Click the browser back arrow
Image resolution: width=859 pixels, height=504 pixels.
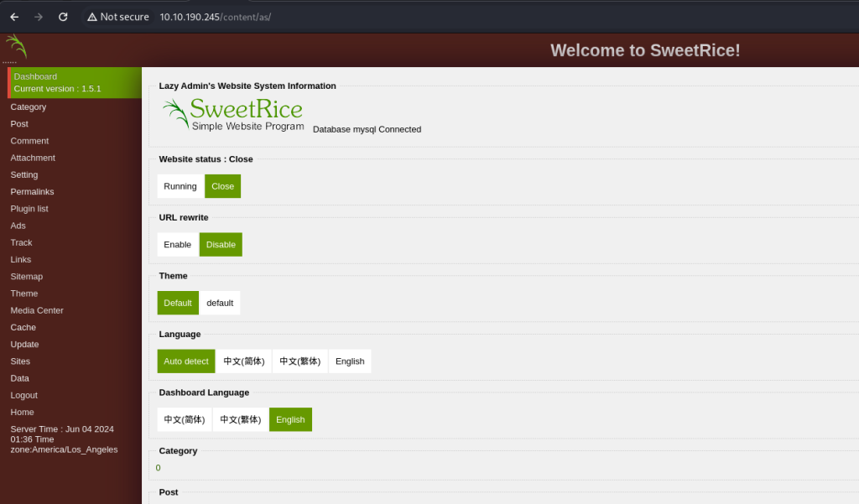[15, 17]
